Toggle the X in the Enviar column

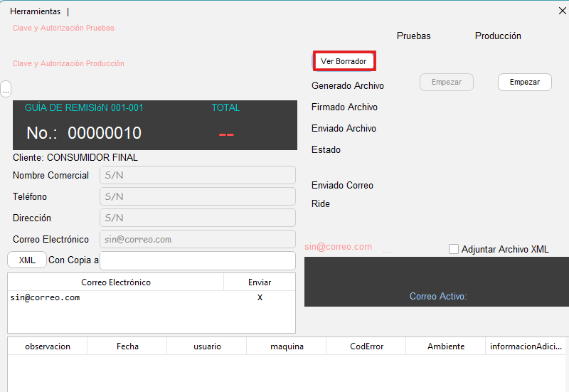coord(260,297)
